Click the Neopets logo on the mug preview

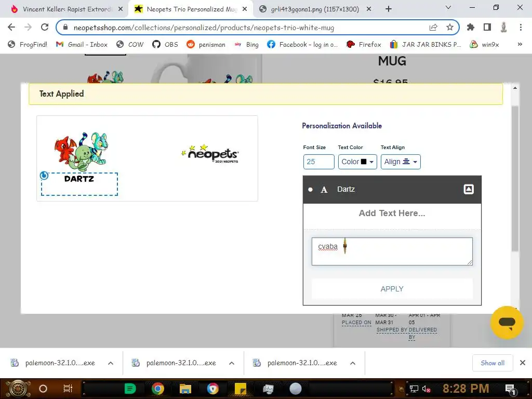click(210, 154)
